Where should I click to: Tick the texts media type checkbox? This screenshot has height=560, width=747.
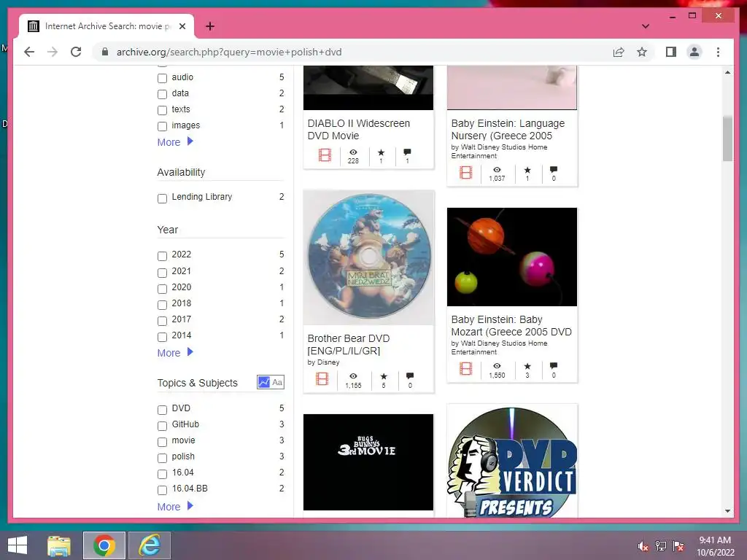163,110
